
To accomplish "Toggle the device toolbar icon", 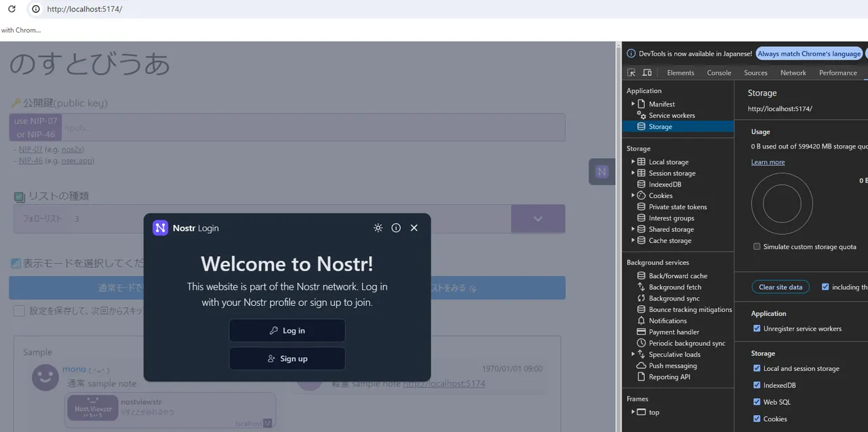I will (x=647, y=73).
